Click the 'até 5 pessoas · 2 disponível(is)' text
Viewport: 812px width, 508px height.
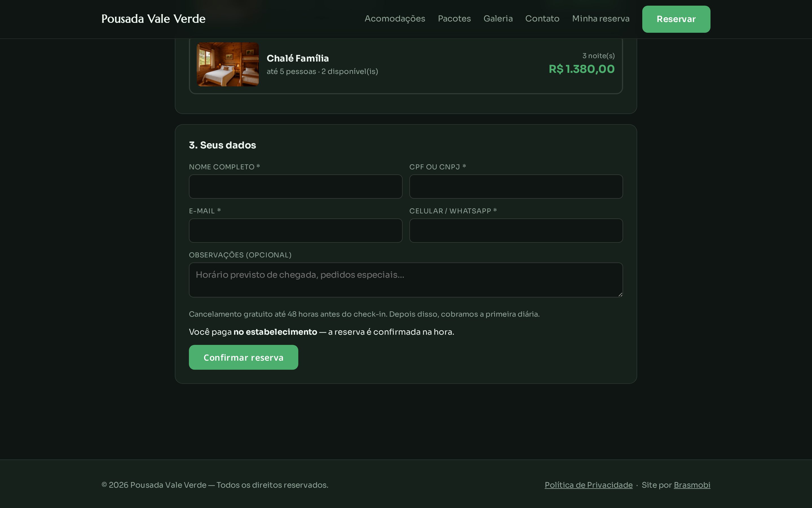tap(323, 72)
